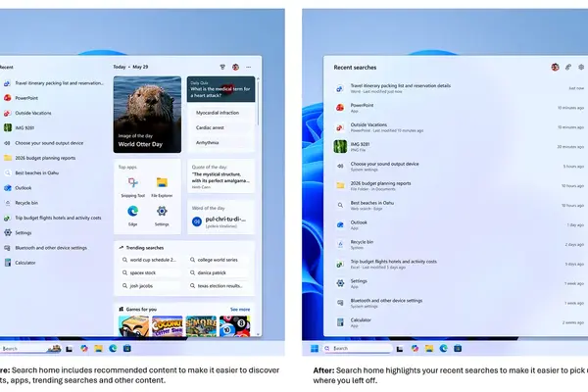The width and height of the screenshot is (588, 392).
Task: Select PowerPoint app icon in Recent searches panel
Action: tap(340, 108)
